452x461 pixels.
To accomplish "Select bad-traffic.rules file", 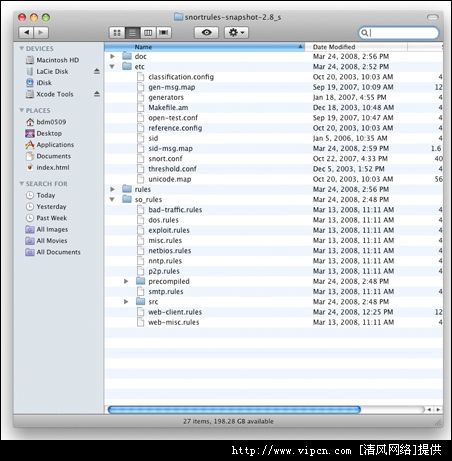I will (x=175, y=210).
